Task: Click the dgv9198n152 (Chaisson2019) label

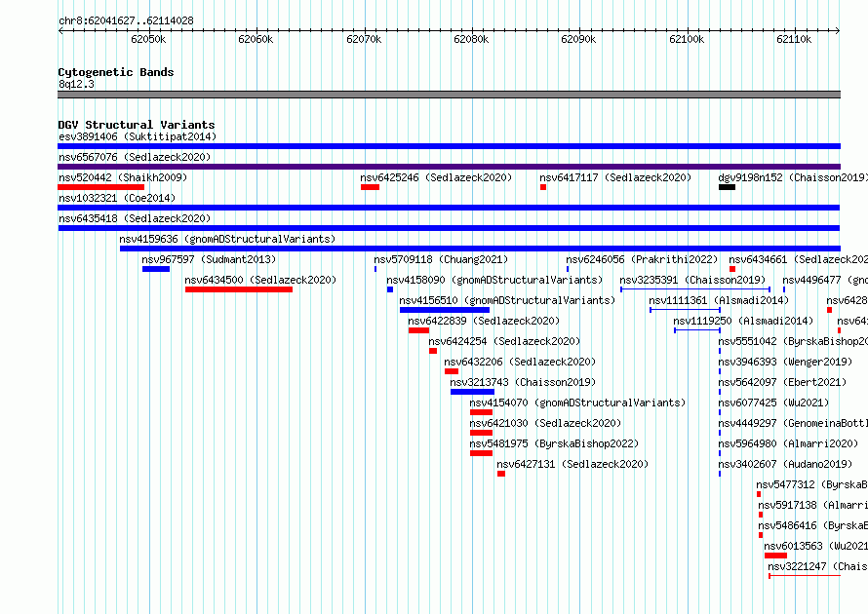Action: 793,177
